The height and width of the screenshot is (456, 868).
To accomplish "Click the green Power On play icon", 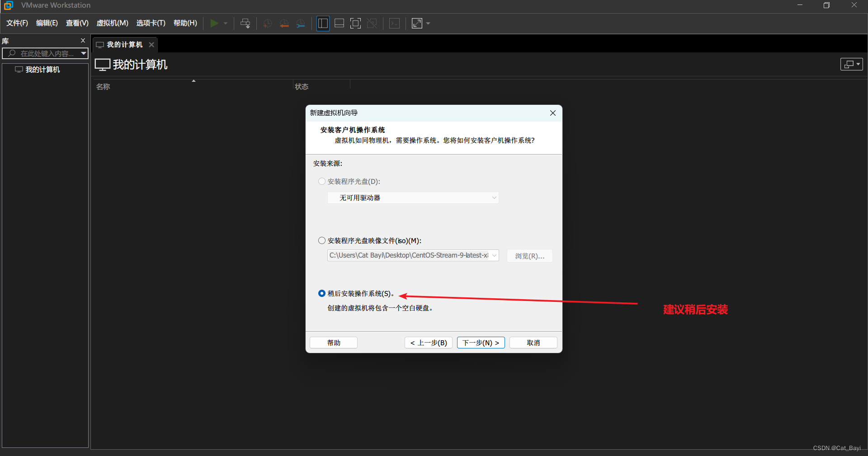I will pos(214,23).
